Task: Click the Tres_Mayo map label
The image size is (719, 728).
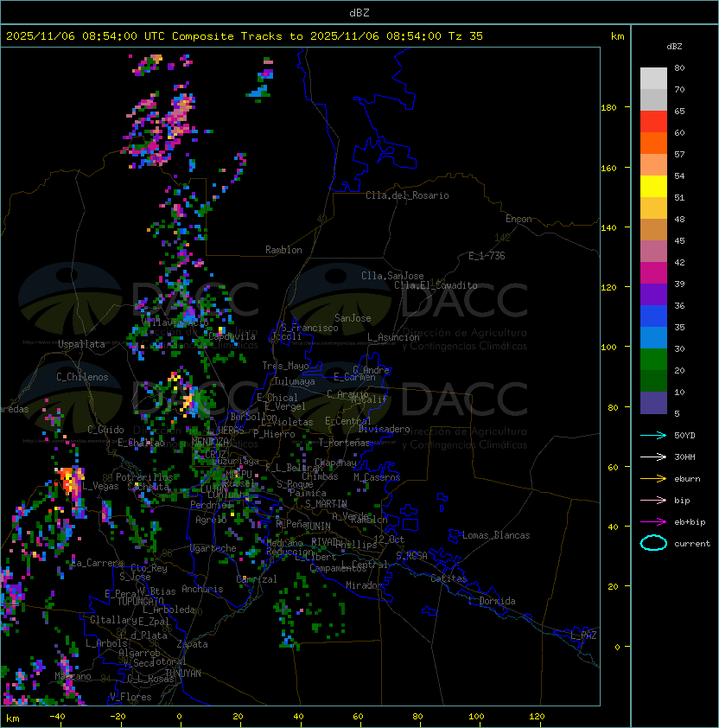Action: click(285, 366)
